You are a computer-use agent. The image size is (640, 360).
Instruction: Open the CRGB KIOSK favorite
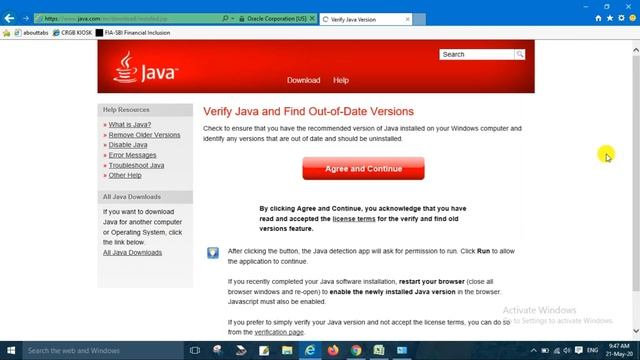(72, 33)
